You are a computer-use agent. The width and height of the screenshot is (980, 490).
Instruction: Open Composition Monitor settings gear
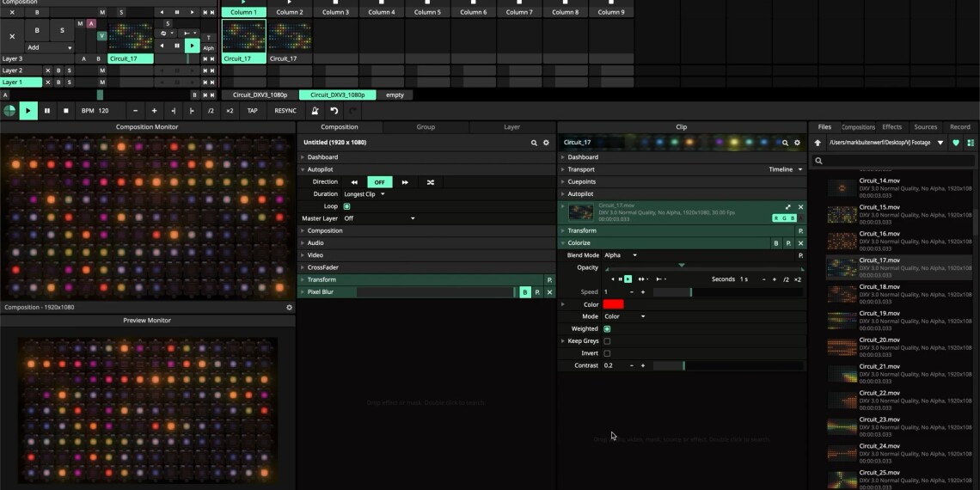tap(289, 307)
